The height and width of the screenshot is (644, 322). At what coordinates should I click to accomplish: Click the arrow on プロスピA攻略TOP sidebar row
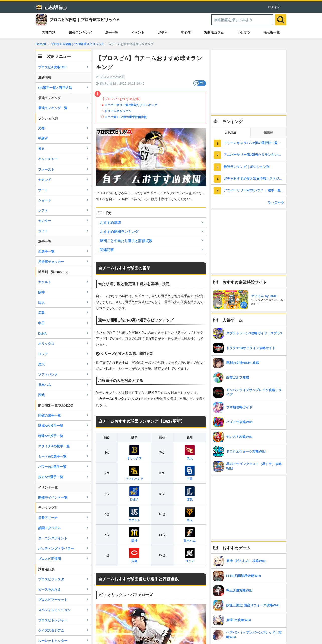click(x=87, y=67)
